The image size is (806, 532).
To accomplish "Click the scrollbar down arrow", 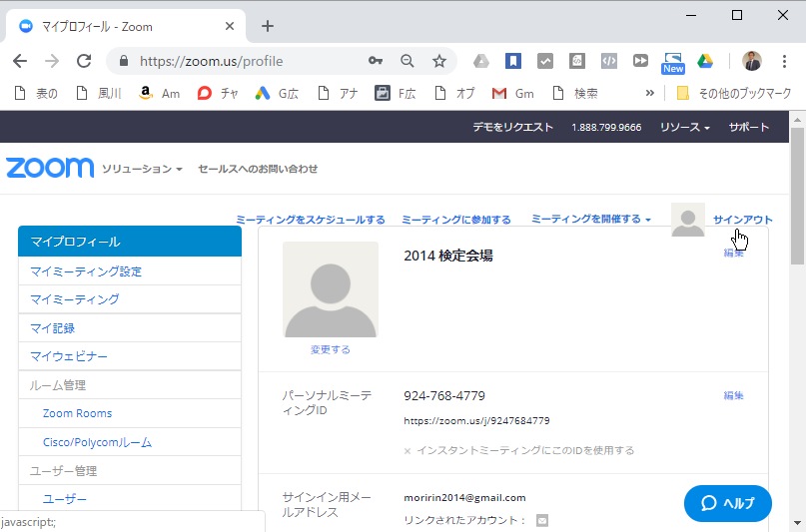I will tap(797, 524).
